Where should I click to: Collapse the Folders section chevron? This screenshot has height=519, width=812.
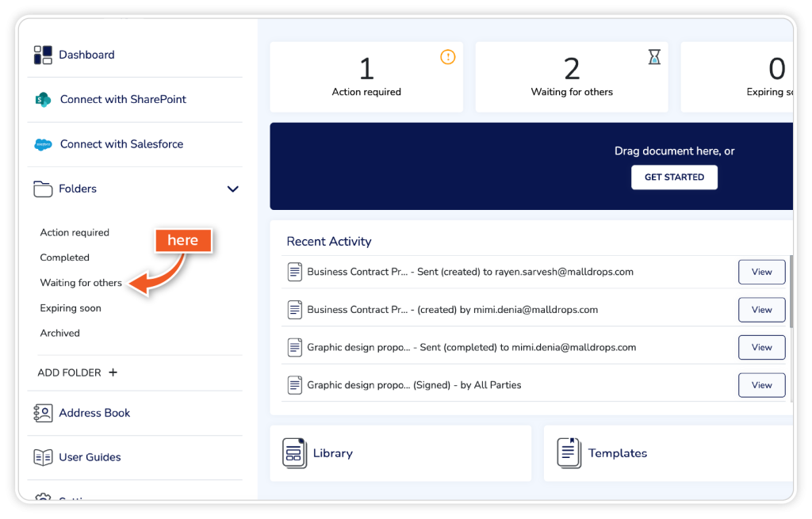(x=232, y=189)
